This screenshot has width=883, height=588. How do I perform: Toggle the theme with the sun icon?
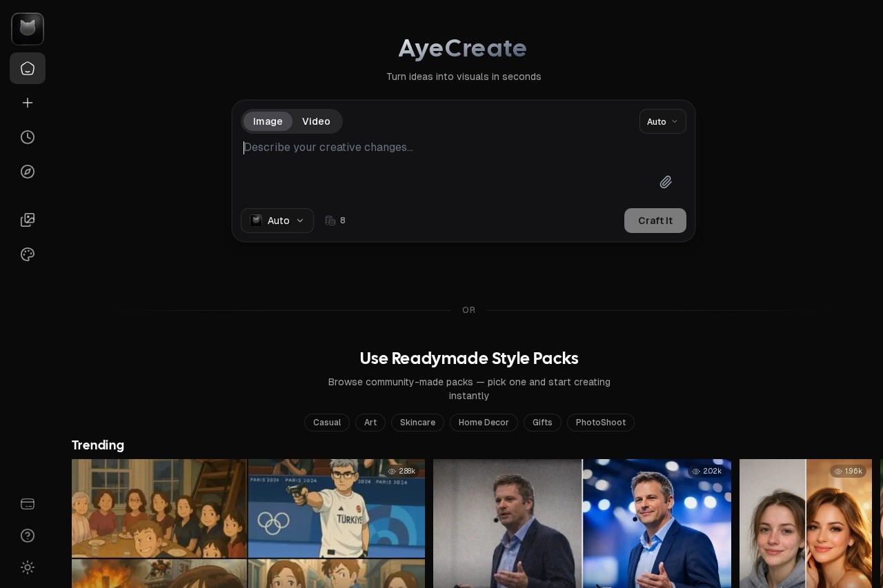[28, 567]
